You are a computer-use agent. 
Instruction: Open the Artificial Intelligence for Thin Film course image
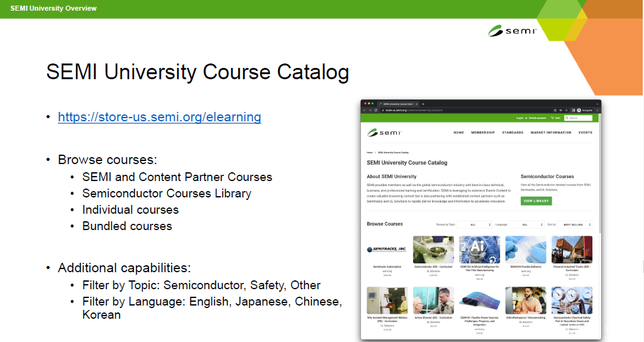coord(479,249)
